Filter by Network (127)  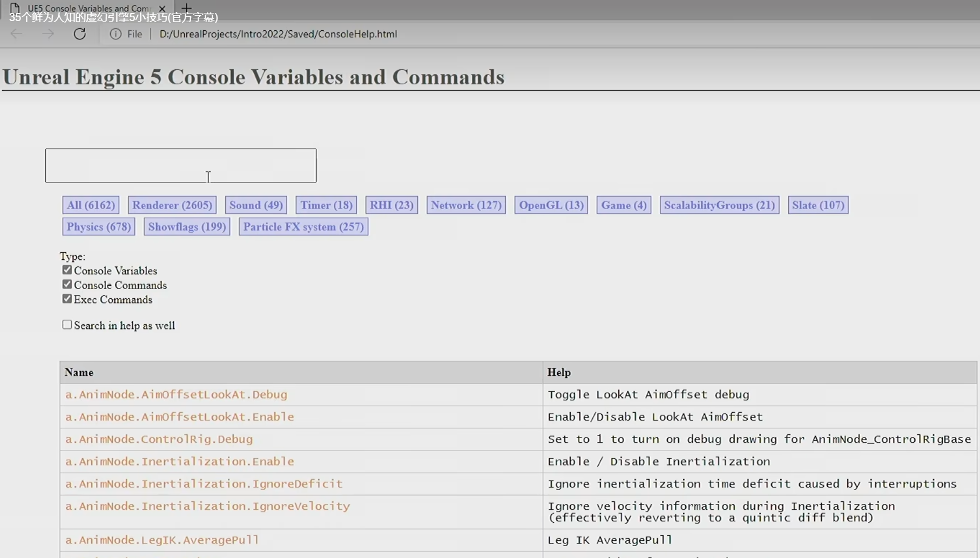(x=466, y=205)
